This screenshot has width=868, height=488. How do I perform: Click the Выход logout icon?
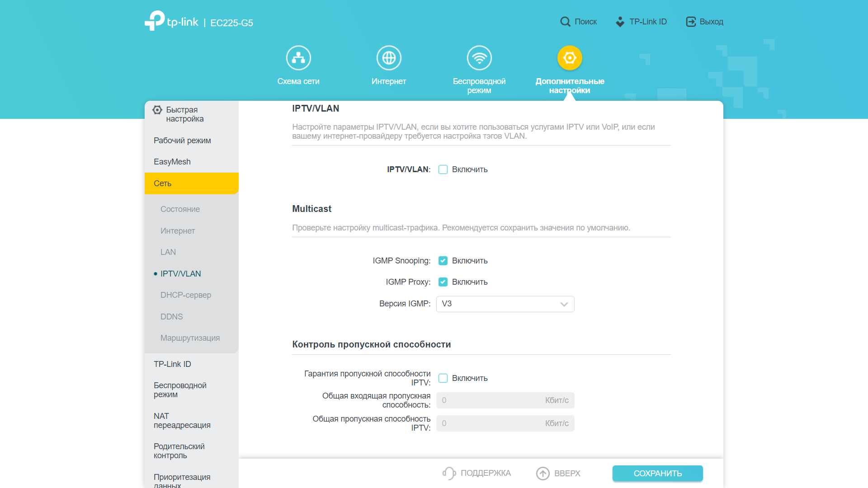click(x=691, y=22)
